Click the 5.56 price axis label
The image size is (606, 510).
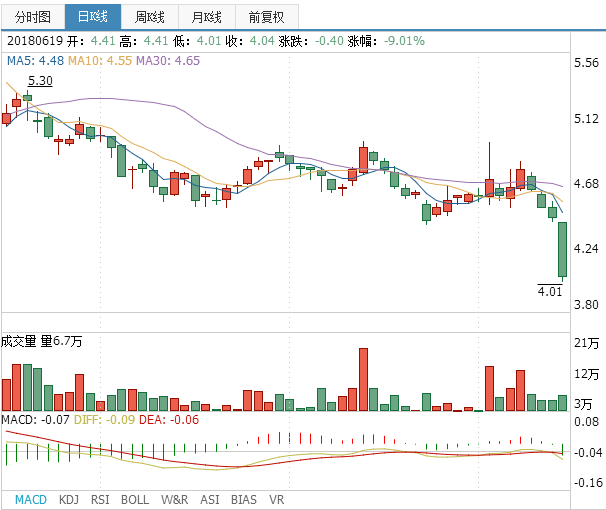[586, 63]
